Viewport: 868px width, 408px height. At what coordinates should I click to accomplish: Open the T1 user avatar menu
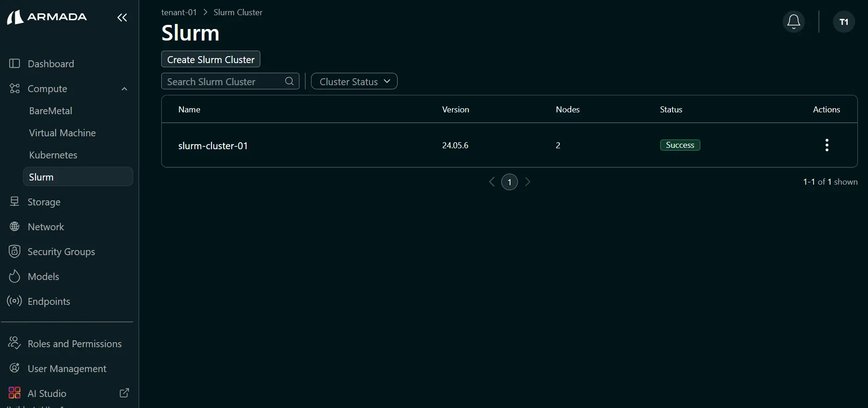[x=844, y=22]
